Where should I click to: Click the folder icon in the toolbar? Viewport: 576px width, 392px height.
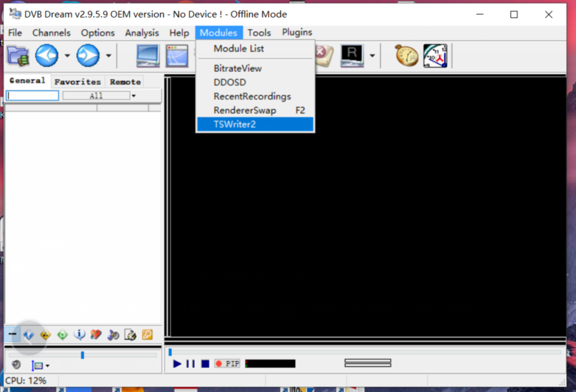[x=18, y=56]
